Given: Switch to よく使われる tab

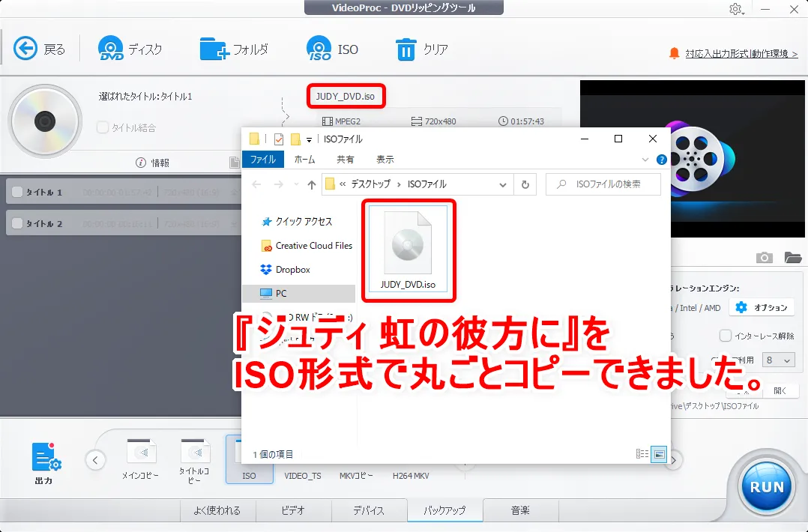Looking at the screenshot, I should point(217,510).
